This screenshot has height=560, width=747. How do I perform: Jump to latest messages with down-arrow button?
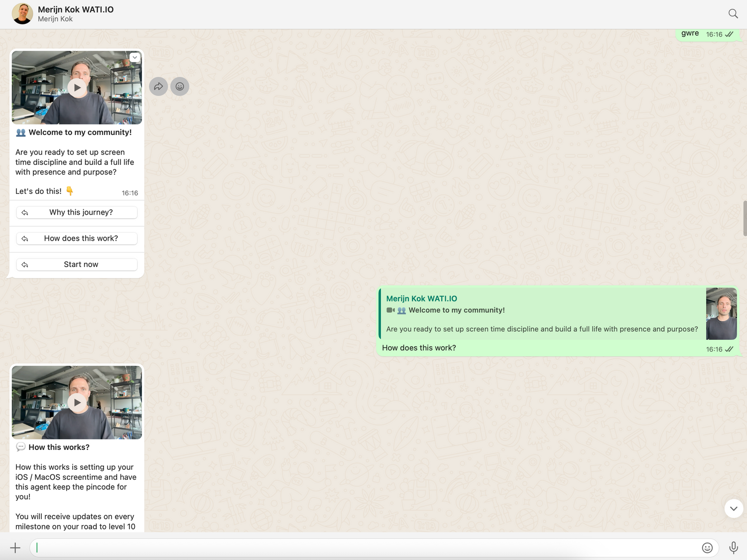point(734,509)
